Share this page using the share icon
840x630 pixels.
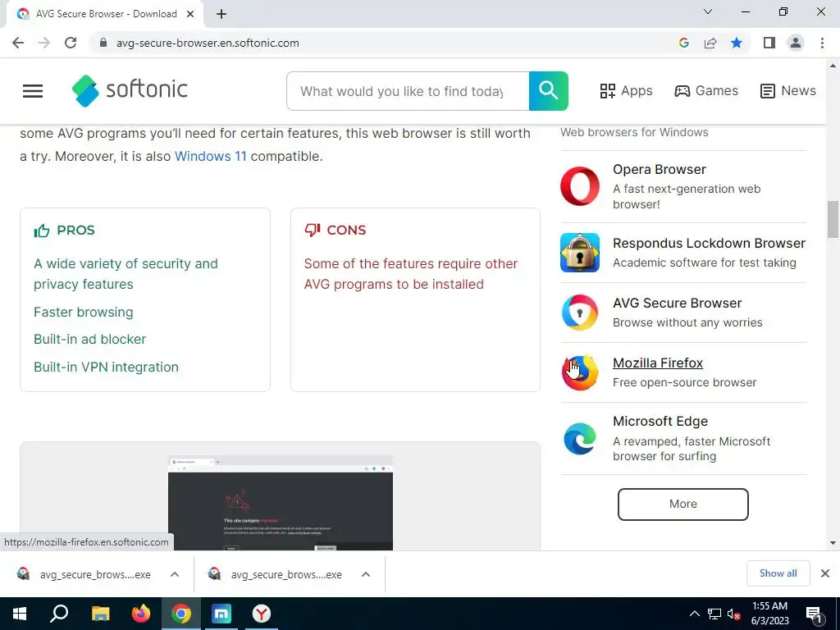[710, 43]
